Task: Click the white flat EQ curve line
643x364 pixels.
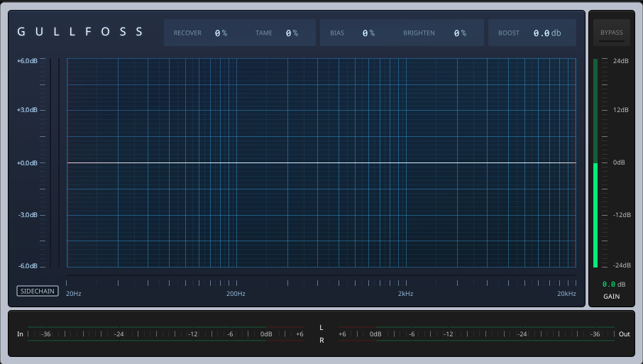Action: (319, 163)
